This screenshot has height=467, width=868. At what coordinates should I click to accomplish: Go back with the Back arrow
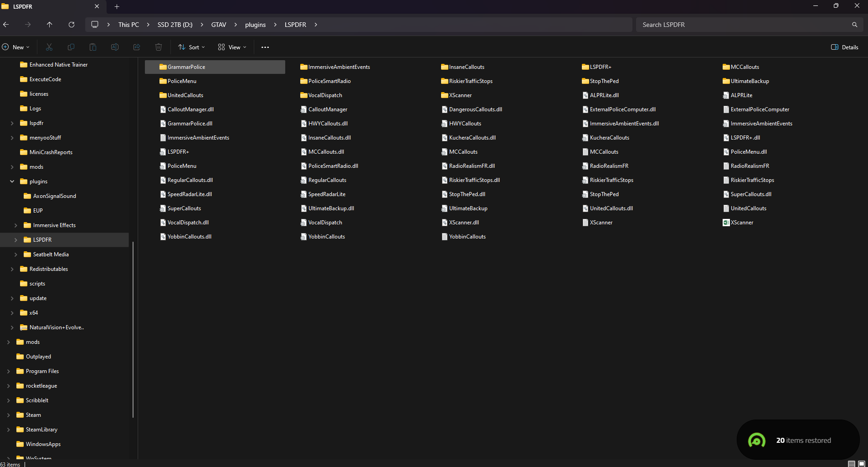6,25
